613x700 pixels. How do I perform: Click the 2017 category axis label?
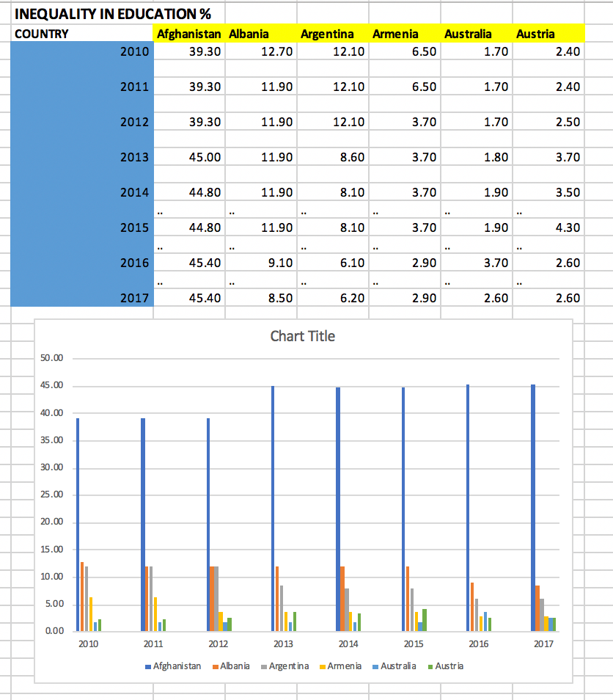[x=543, y=644]
